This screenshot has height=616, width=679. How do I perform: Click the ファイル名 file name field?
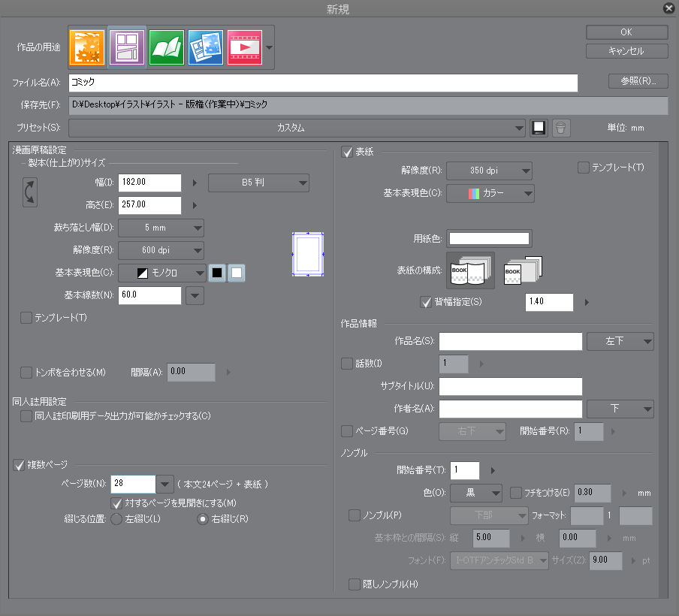[x=323, y=83]
